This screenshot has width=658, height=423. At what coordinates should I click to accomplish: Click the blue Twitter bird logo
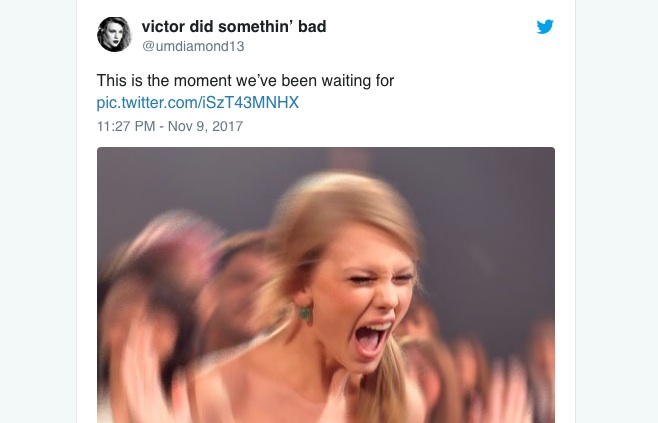545,26
